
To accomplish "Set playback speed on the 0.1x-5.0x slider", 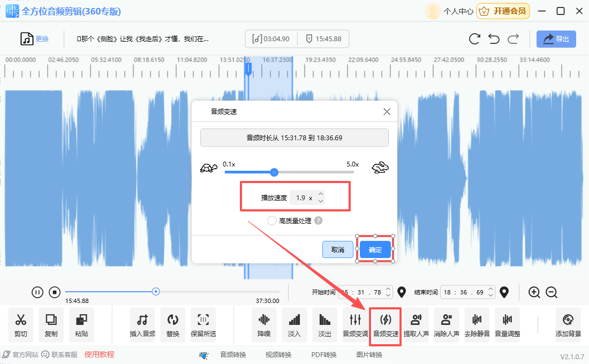I will pyautogui.click(x=274, y=172).
